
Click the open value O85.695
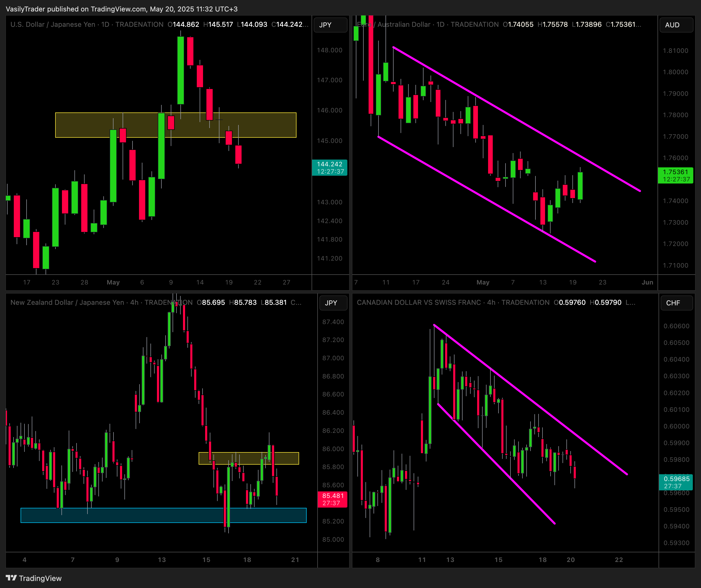pos(211,302)
